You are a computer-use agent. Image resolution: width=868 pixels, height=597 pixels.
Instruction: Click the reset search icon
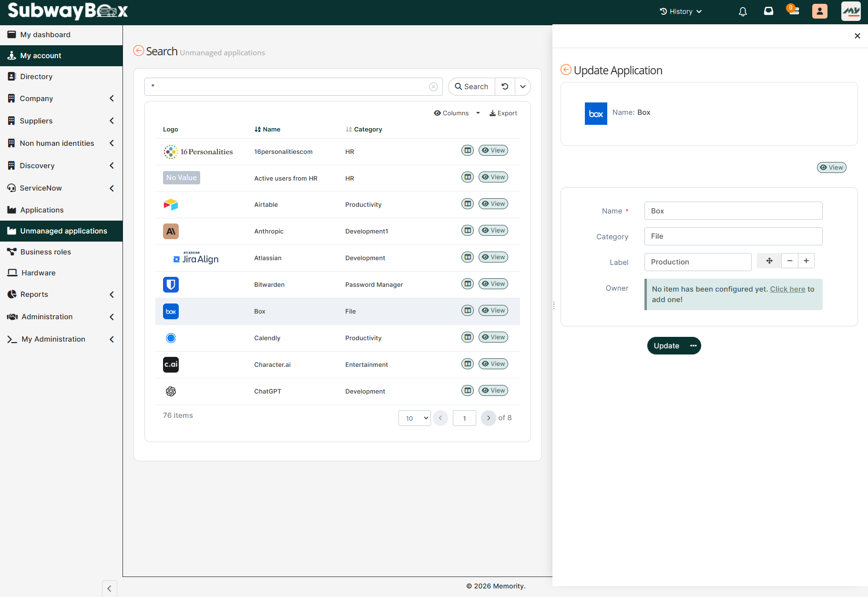click(505, 87)
